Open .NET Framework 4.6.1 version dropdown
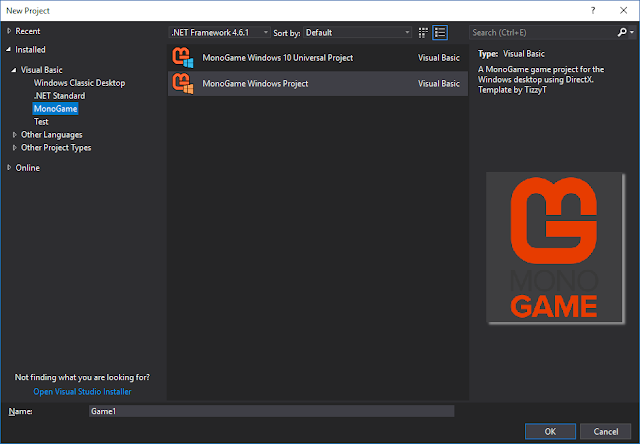Image resolution: width=640 pixels, height=444 pixels. [219, 32]
